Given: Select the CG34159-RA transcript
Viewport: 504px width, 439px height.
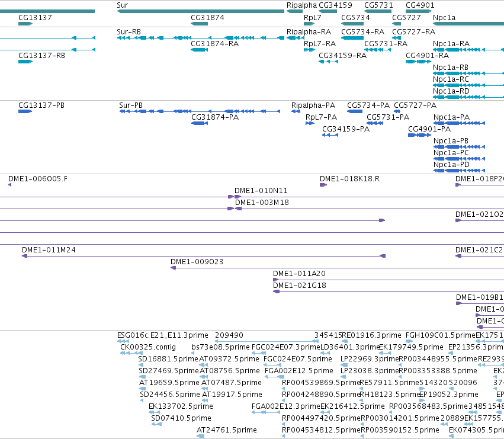Looking at the screenshot, I should coord(328,62).
